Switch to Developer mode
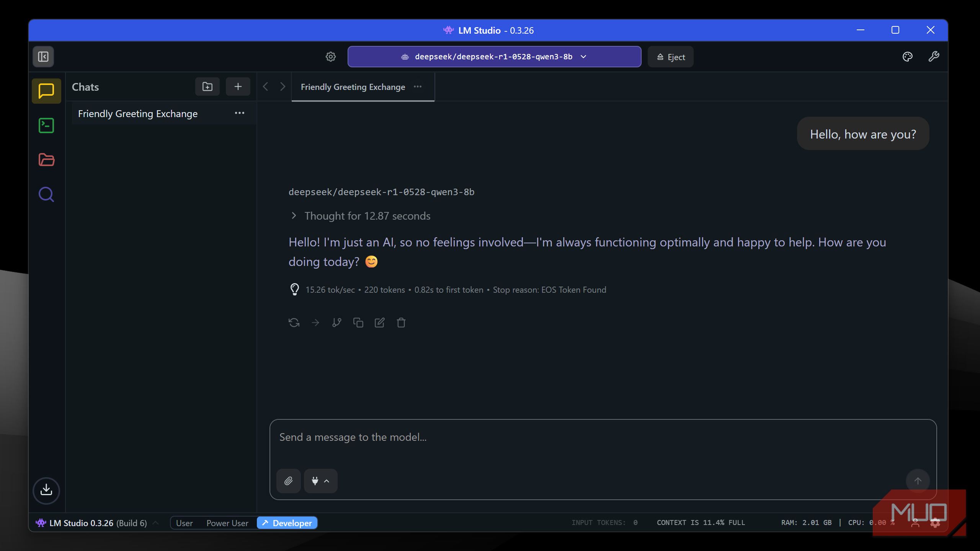Image resolution: width=980 pixels, height=551 pixels. click(x=287, y=523)
